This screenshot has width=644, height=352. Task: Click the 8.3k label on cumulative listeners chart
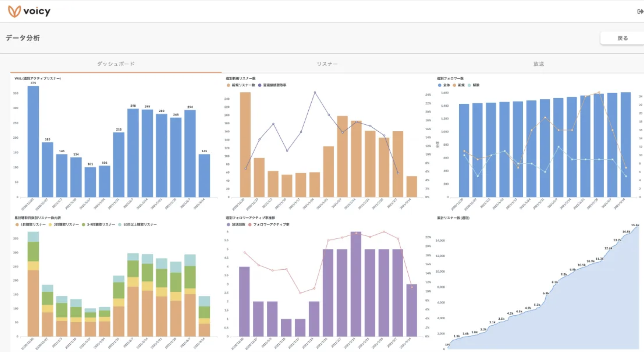coord(555,282)
